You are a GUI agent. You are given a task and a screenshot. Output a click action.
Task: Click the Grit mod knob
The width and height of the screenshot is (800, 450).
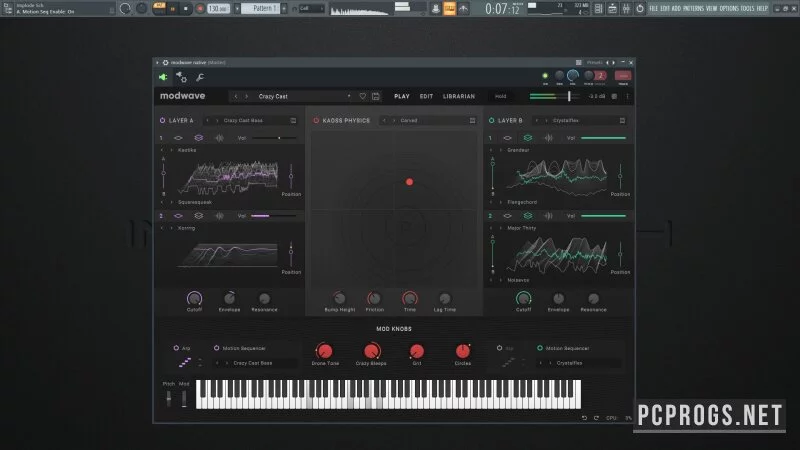417,351
